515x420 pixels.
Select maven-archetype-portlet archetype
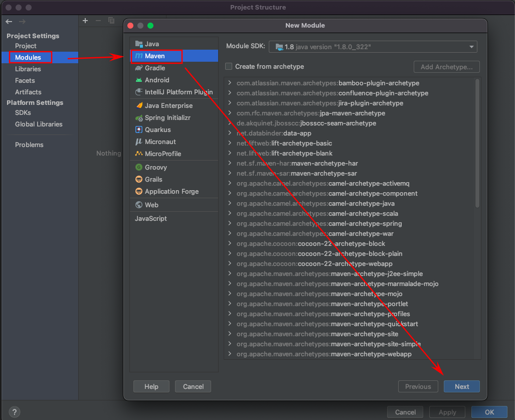tap(322, 304)
